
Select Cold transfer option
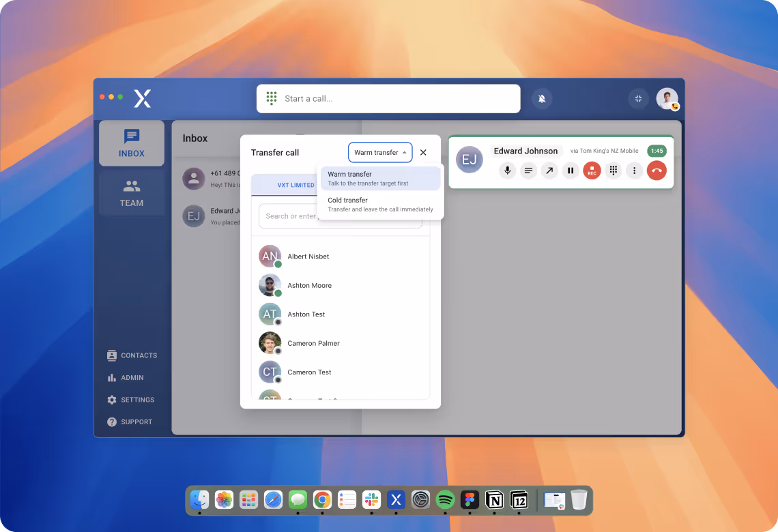[381, 204]
